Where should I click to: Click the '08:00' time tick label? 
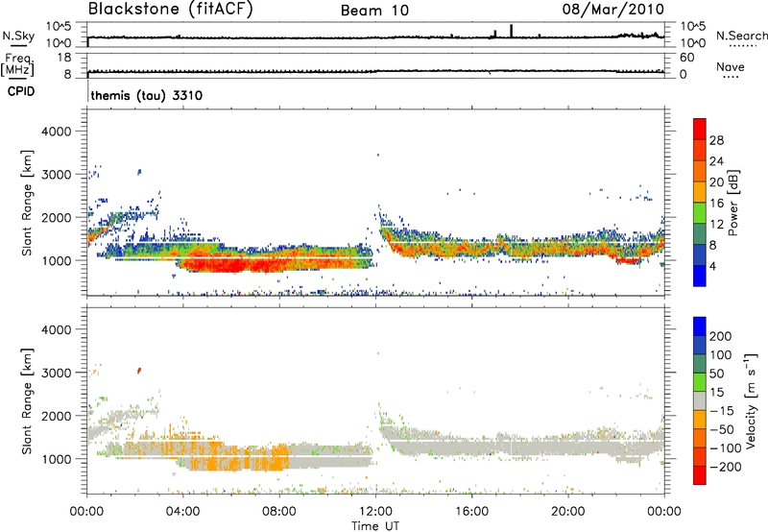pyautogui.click(x=279, y=512)
